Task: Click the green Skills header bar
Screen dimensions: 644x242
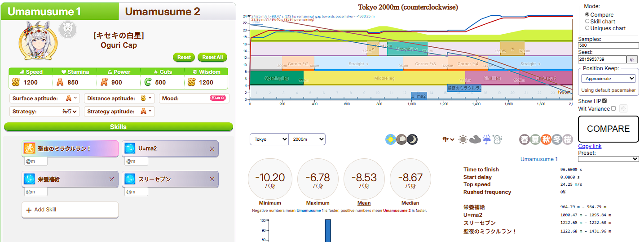Action: (x=119, y=127)
